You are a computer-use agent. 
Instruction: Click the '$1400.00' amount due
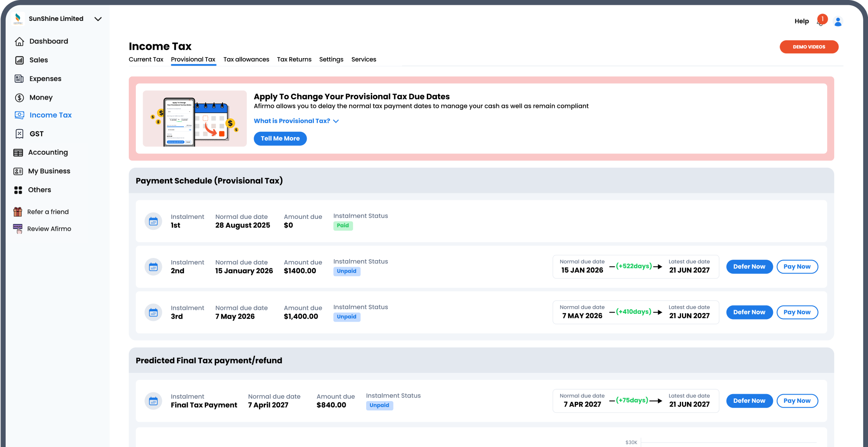[x=300, y=271]
